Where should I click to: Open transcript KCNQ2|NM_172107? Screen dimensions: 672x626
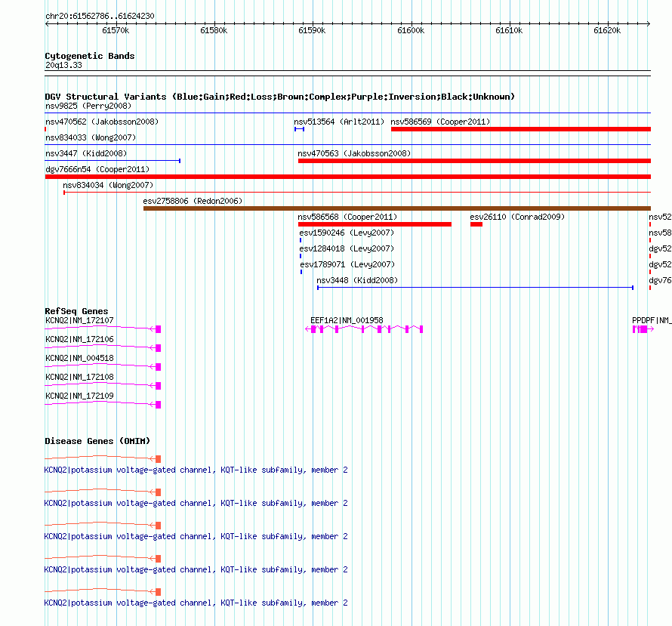click(79, 320)
